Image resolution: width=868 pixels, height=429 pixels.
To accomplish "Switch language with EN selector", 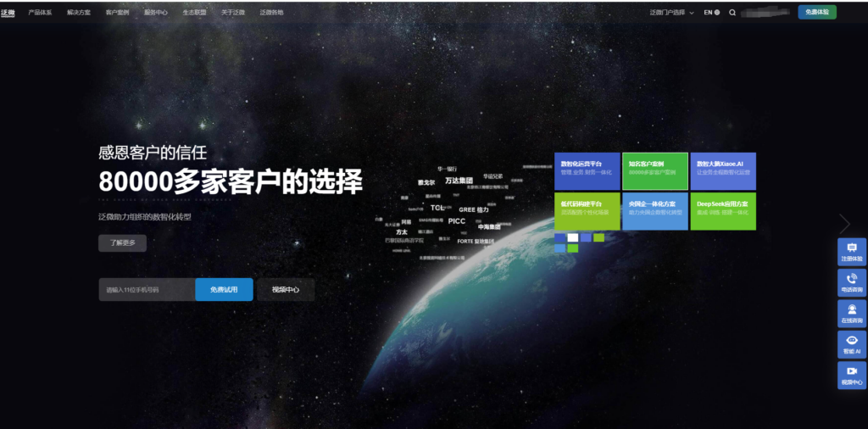I will point(711,13).
